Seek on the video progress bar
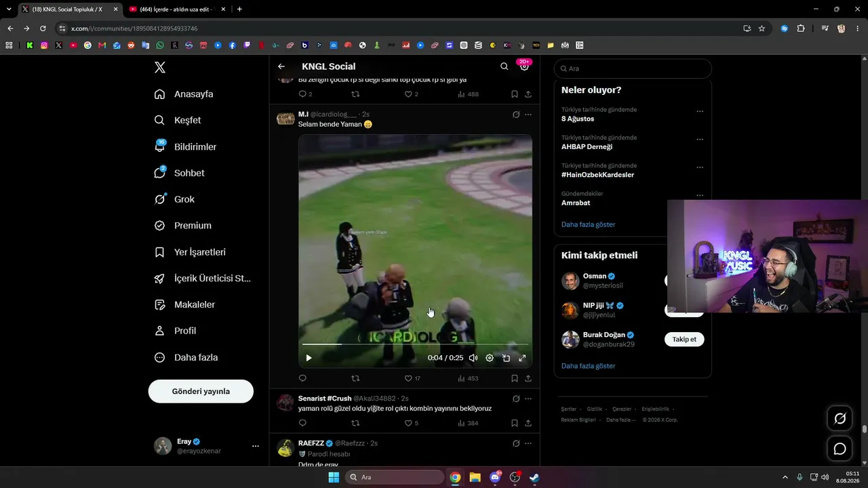The height and width of the screenshot is (488, 868). point(415,344)
